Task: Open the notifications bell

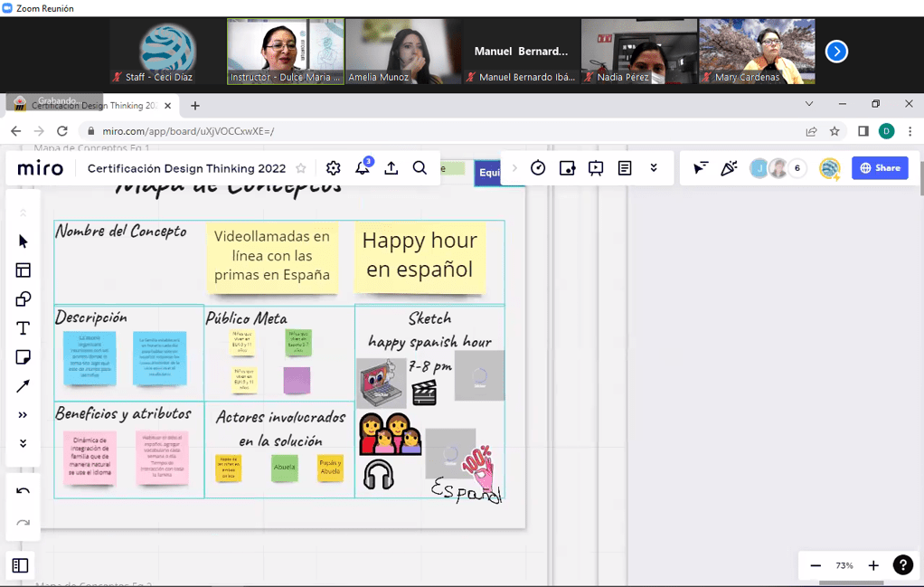Action: pos(363,168)
